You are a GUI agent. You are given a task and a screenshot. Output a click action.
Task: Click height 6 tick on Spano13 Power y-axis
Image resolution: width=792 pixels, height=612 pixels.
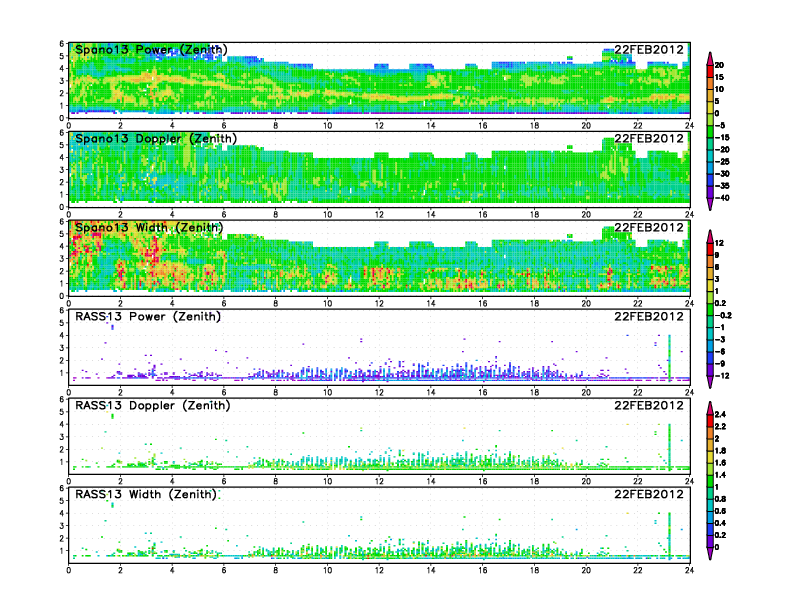[x=62, y=44]
